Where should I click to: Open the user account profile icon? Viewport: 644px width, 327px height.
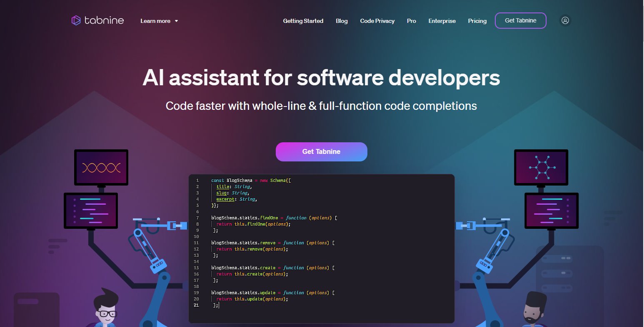click(x=565, y=20)
